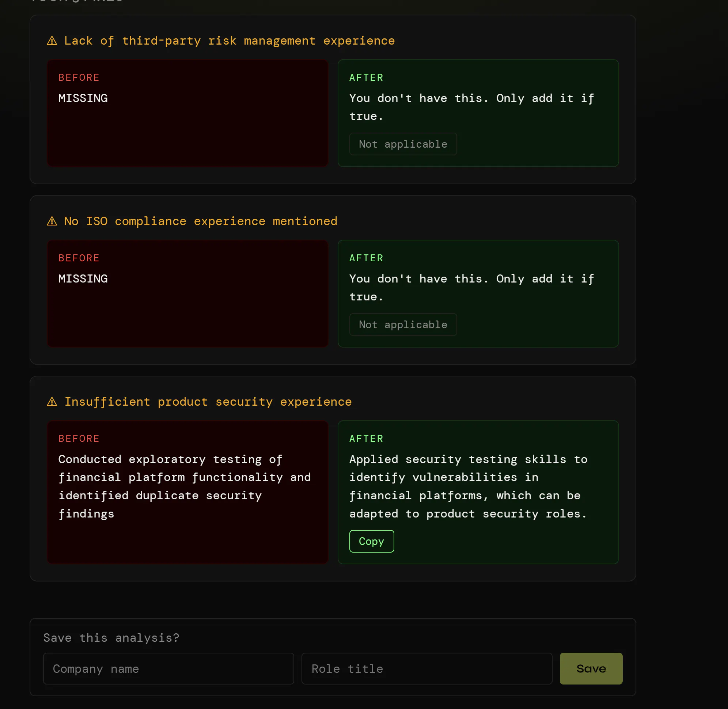Image resolution: width=728 pixels, height=709 pixels.
Task: Click warning icon beside ISO compliance heading
Action: coord(52,221)
